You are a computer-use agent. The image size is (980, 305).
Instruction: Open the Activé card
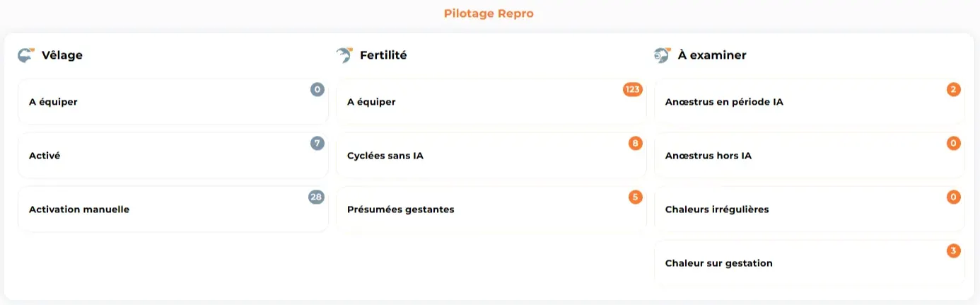(173, 156)
